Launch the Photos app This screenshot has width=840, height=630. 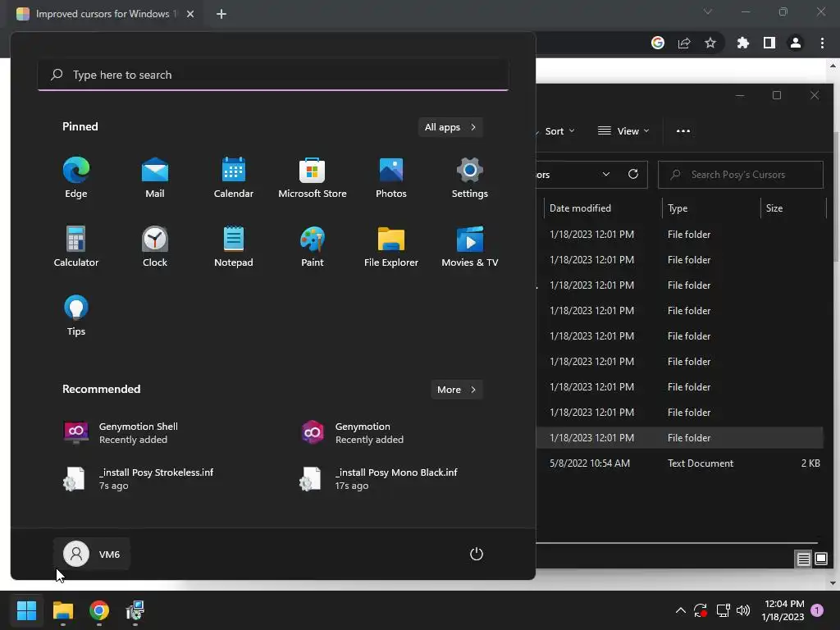(391, 177)
